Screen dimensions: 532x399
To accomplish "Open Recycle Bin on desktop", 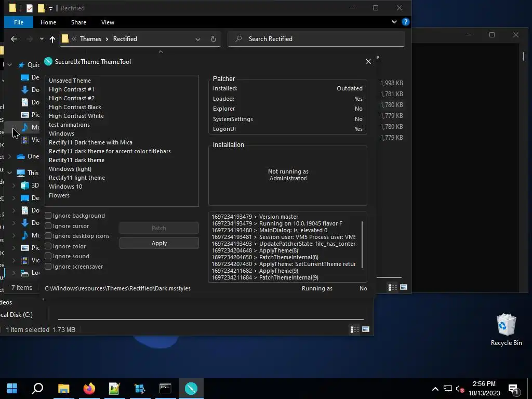I will (x=506, y=330).
